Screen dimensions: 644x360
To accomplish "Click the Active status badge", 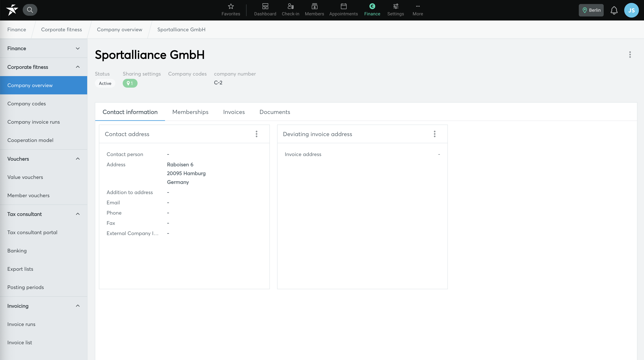I will (105, 83).
